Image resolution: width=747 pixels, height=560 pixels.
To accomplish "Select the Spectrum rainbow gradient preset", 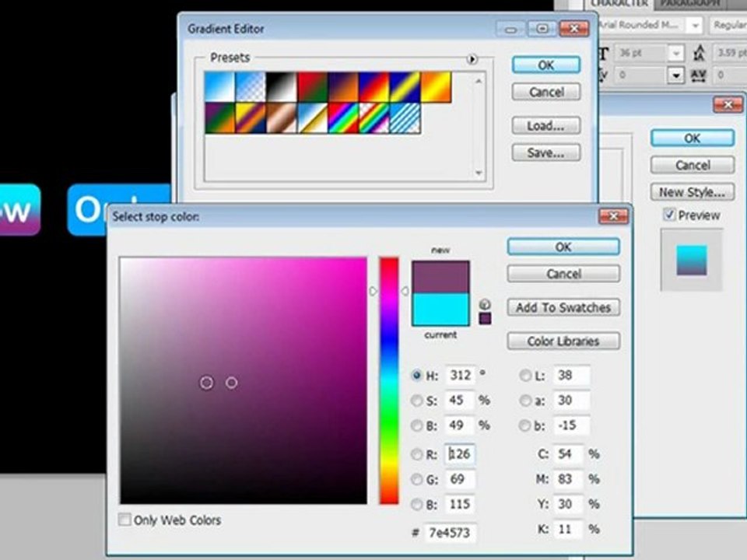I will [343, 118].
